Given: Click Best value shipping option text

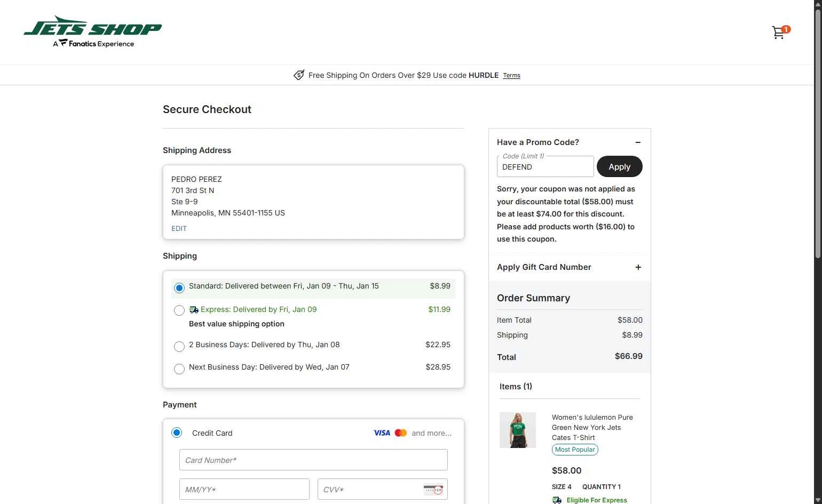Looking at the screenshot, I should pos(236,324).
